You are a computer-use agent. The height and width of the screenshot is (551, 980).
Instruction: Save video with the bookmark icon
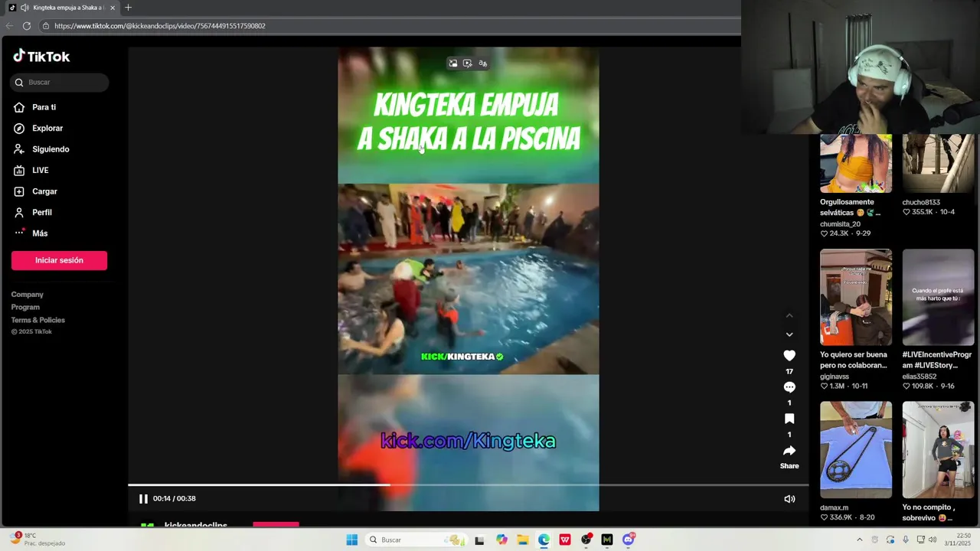pyautogui.click(x=789, y=419)
